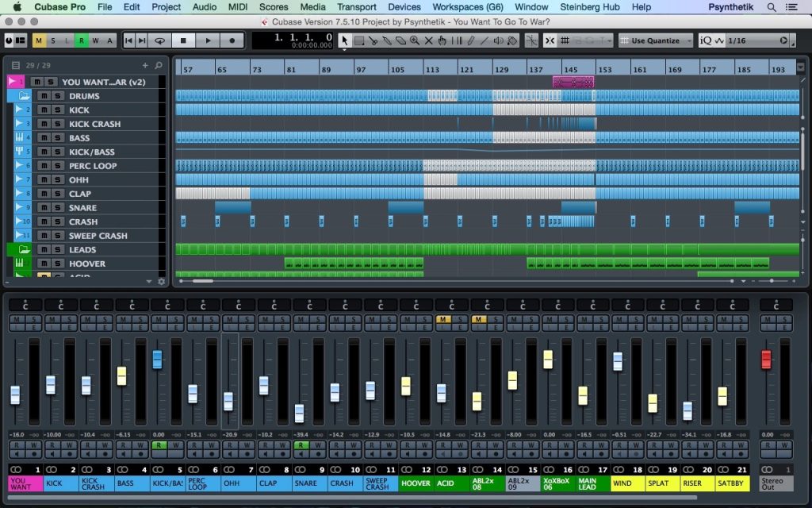The width and height of the screenshot is (812, 508).
Task: Click the red Stereo Out volume fader
Action: tap(767, 360)
